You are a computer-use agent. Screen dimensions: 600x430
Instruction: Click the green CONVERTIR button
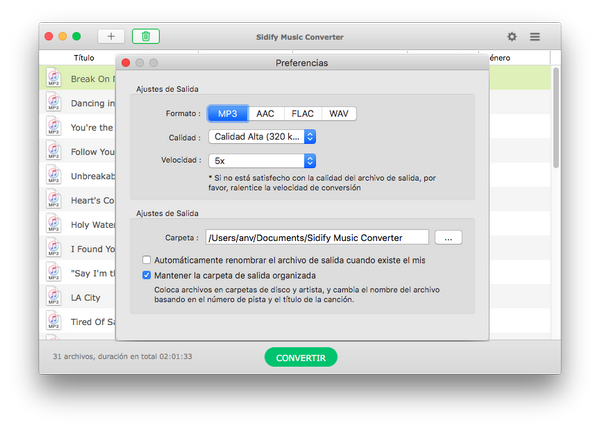click(x=301, y=357)
